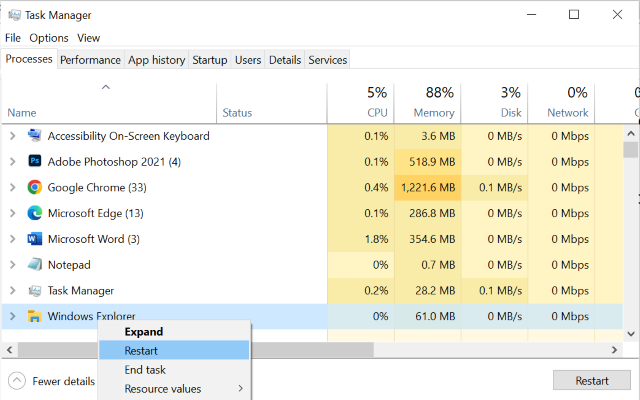
Task: Click the Google Chrome (33) name
Action: pos(97,187)
